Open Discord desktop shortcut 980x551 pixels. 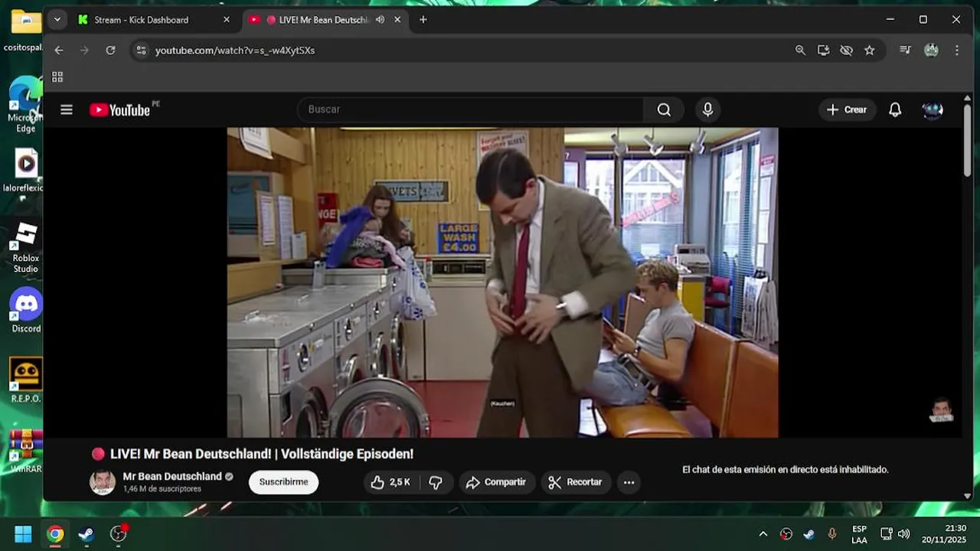pyautogui.click(x=26, y=311)
